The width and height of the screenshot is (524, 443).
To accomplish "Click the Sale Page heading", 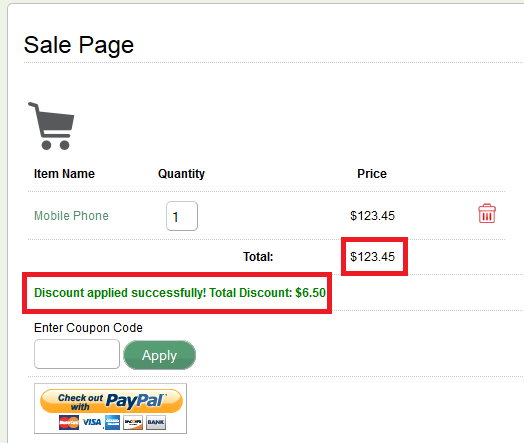I will [79, 45].
